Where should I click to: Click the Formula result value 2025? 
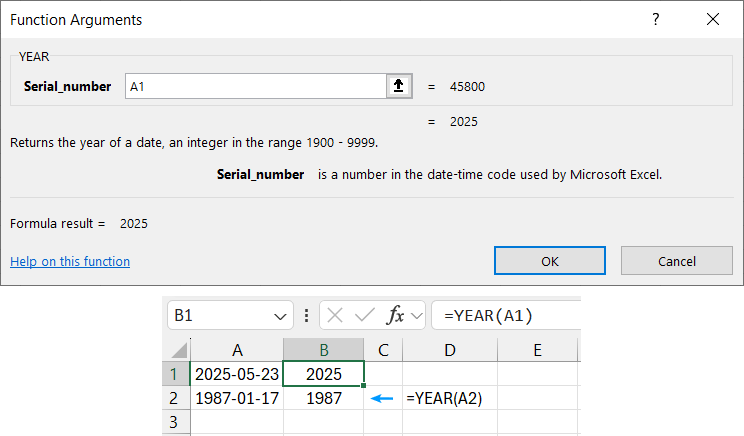134,223
